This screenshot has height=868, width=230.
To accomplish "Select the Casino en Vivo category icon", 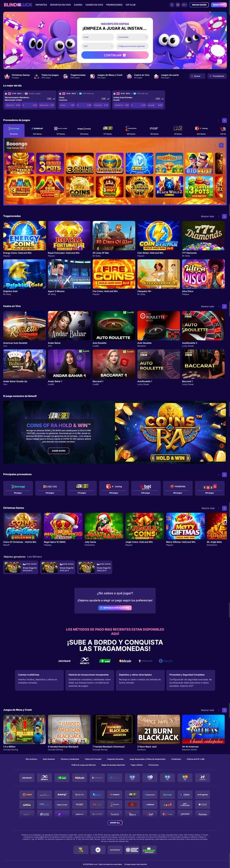I will [x=129, y=76].
